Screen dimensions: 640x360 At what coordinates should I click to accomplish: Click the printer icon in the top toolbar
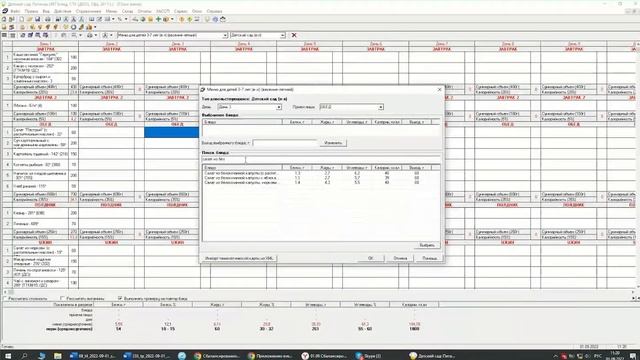coord(48,19)
